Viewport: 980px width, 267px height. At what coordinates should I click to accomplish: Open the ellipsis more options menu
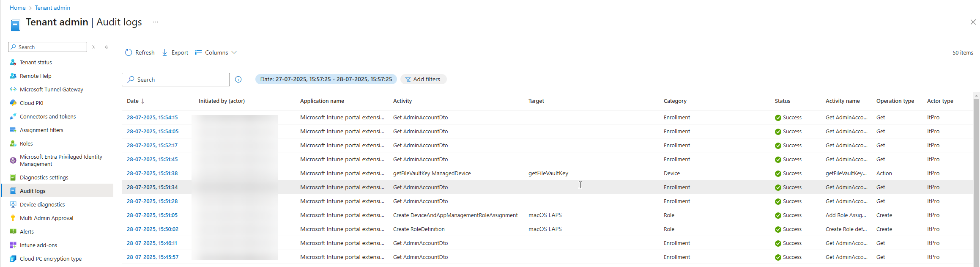(x=156, y=22)
